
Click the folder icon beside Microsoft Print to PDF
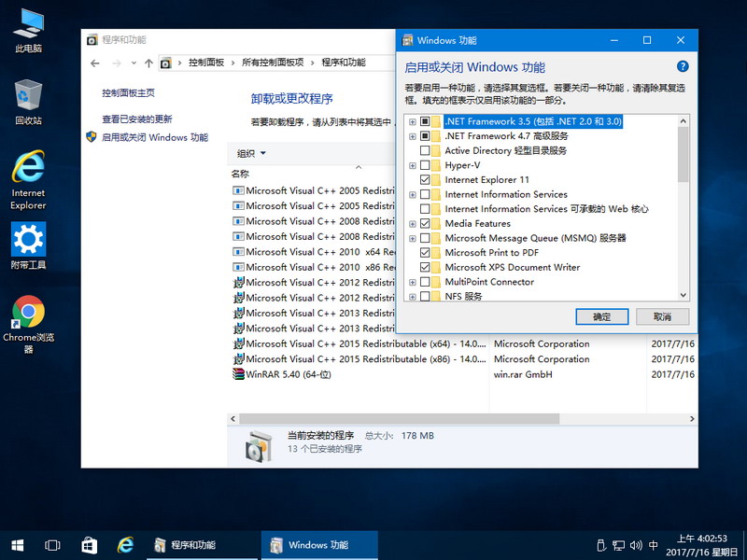tap(436, 252)
